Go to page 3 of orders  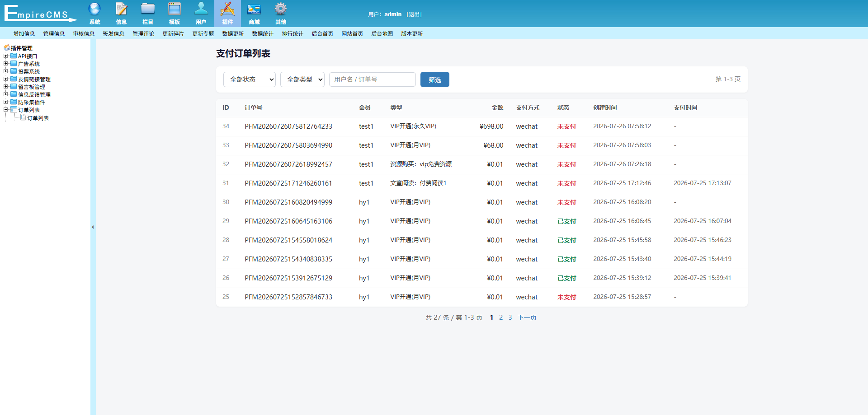(x=510, y=317)
